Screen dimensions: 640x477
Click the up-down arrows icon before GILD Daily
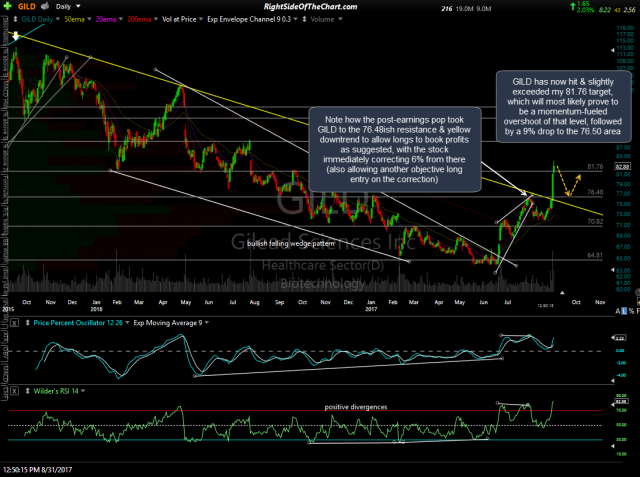(x=16, y=19)
